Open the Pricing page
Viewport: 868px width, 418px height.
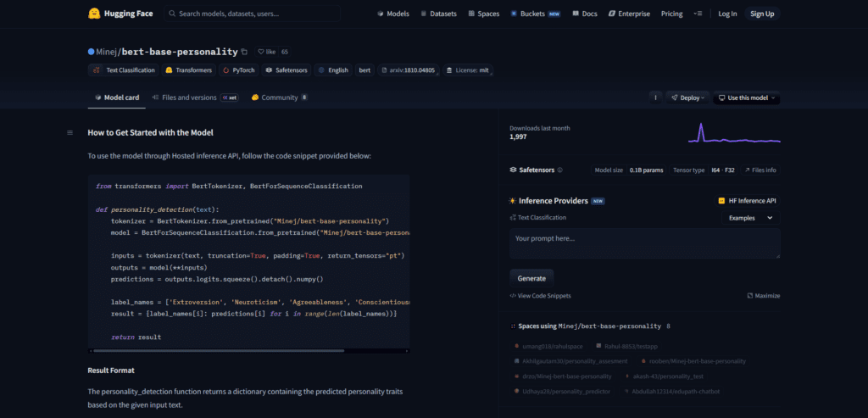[671, 14]
